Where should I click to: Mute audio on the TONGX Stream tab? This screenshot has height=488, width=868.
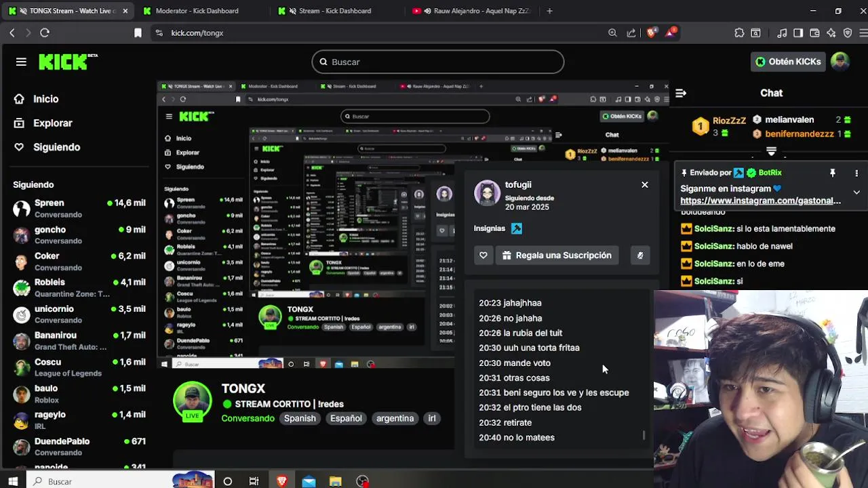[24, 11]
